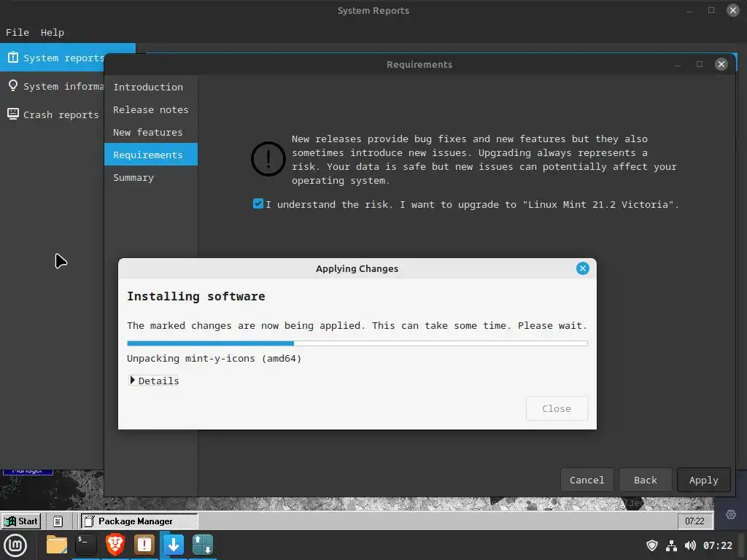
Task: Launch the terminal from the panel
Action: point(86,545)
